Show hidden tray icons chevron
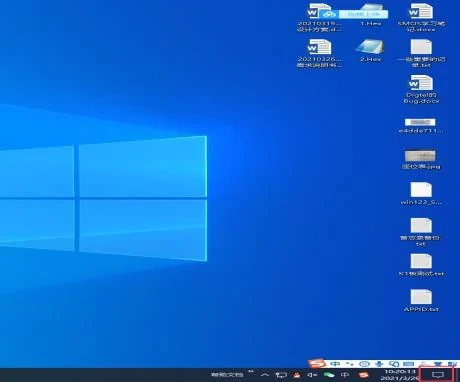Screen dimensions: 460x382 click(x=265, y=375)
